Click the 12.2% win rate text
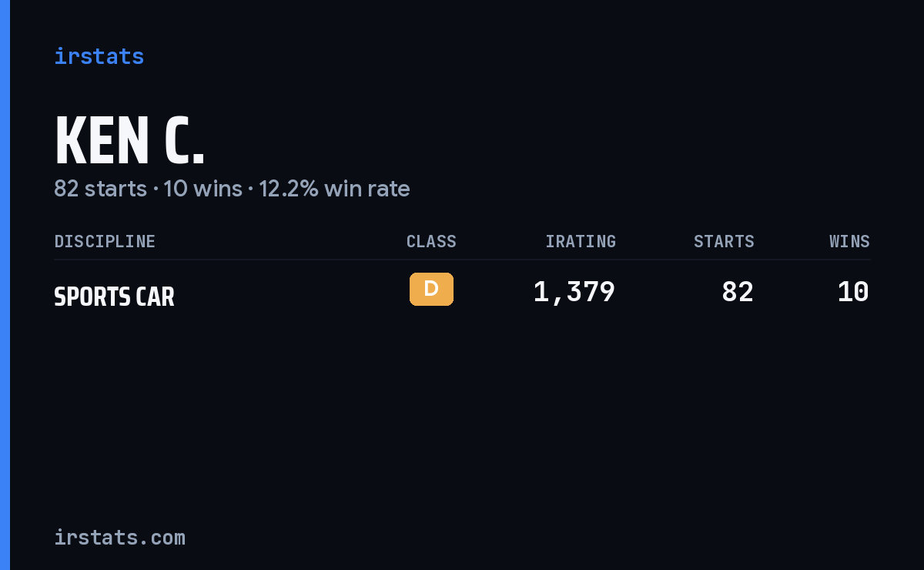Image resolution: width=924 pixels, height=570 pixels. coord(334,189)
